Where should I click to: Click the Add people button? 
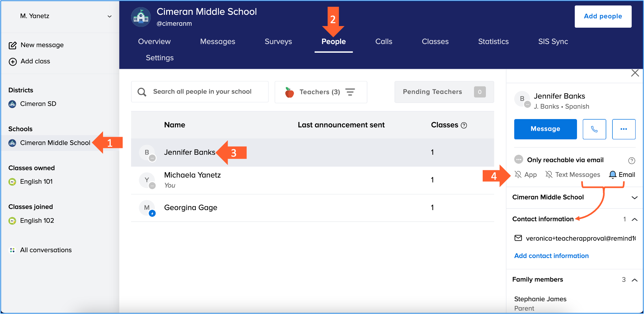coord(603,16)
